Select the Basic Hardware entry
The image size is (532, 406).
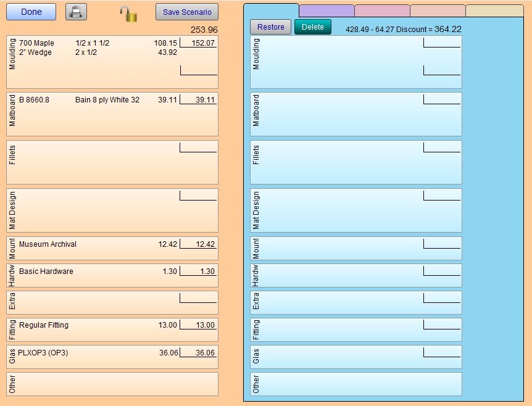click(x=46, y=271)
